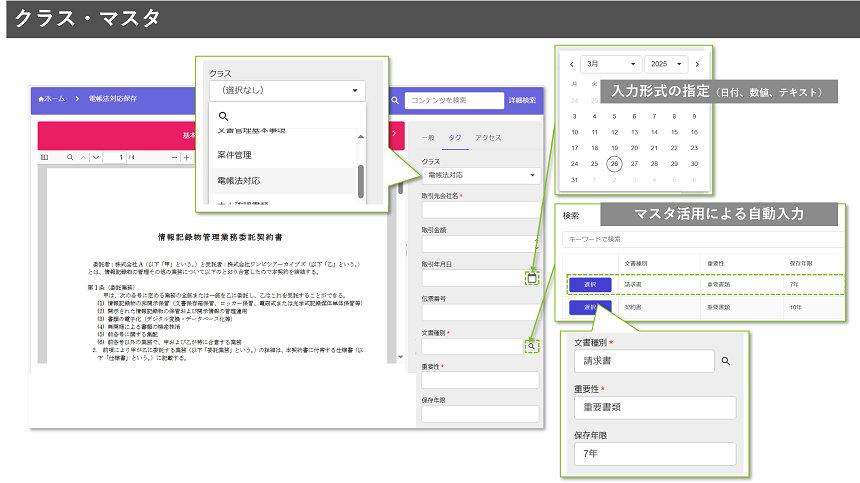Click the chevron on the pink banner
Screen dimensions: 860x483
coord(394,133)
